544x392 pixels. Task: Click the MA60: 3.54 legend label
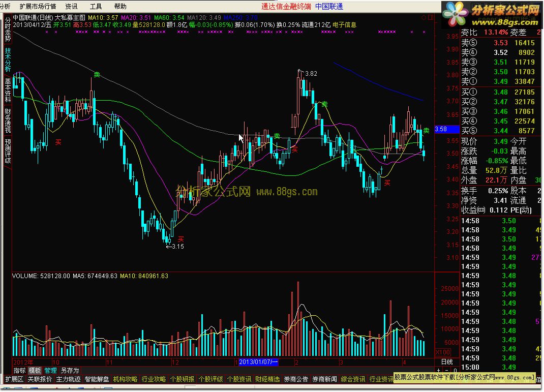169,17
